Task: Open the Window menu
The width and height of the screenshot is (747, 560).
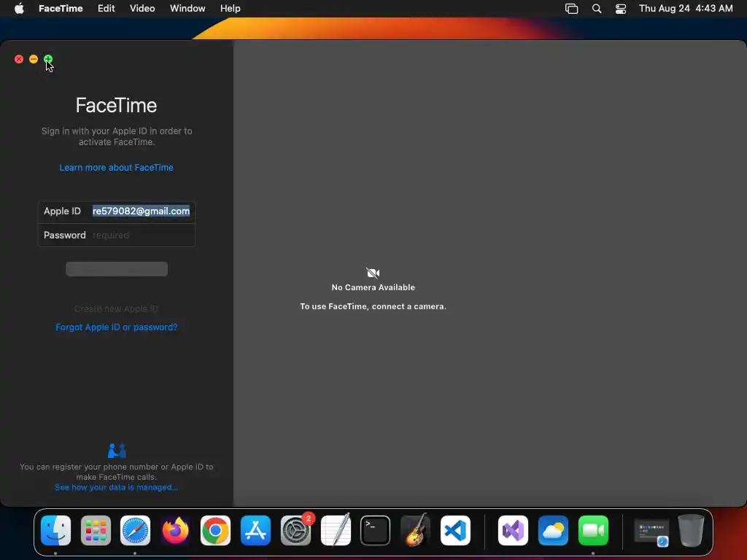Action: 187,8
